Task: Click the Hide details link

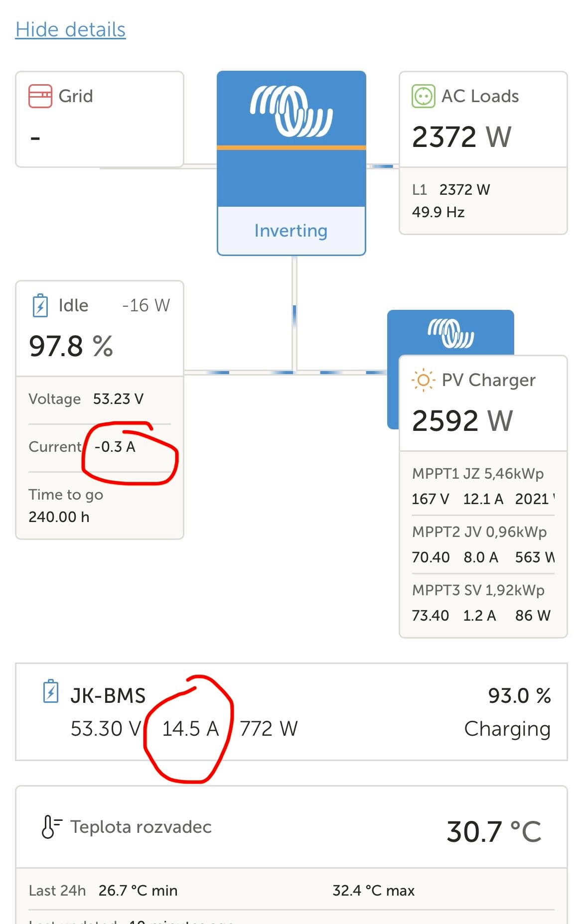Action: (x=70, y=30)
